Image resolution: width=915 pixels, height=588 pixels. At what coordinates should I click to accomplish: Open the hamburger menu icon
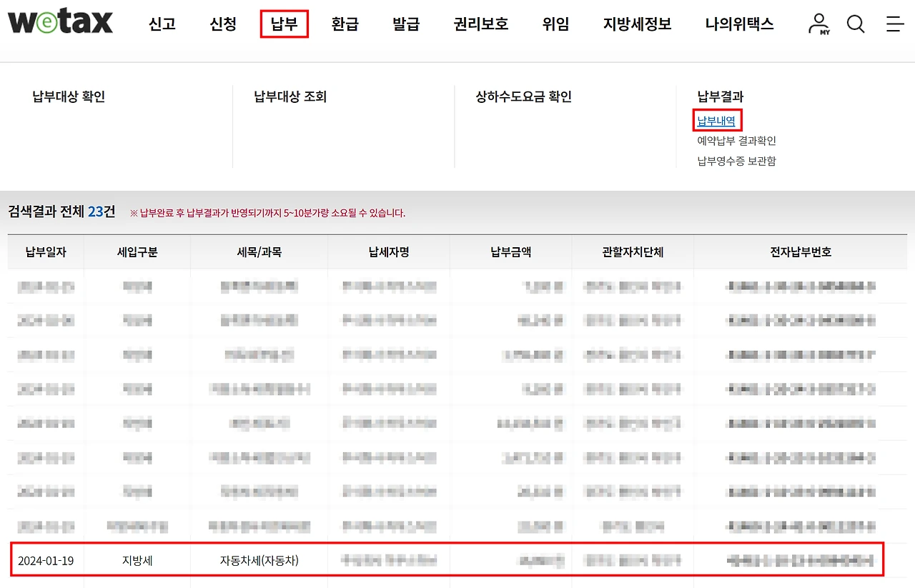tap(894, 24)
